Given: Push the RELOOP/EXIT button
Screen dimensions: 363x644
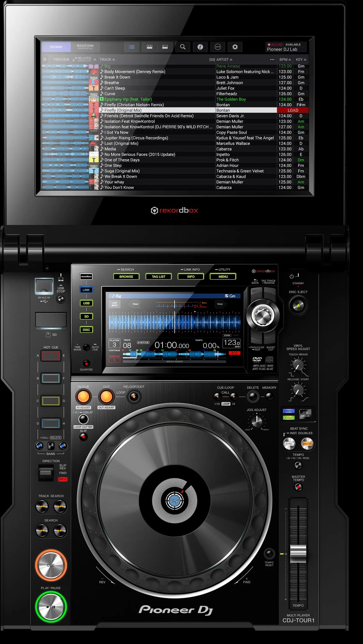Looking at the screenshot, I should tap(134, 396).
